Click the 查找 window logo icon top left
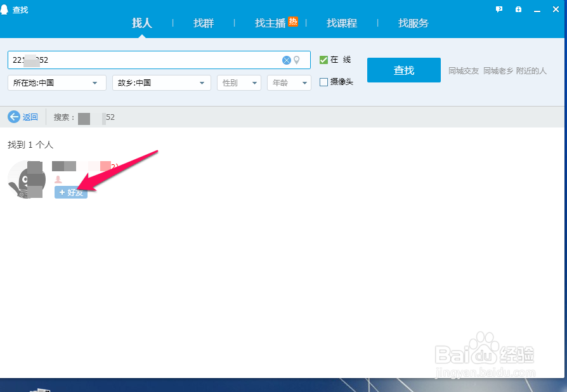The image size is (567, 392). coord(5,9)
